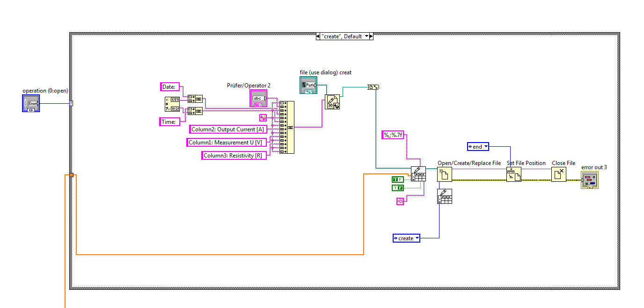Select the spreadsheet node below Open/Create/Replace File
The image size is (644, 308).
(x=445, y=197)
